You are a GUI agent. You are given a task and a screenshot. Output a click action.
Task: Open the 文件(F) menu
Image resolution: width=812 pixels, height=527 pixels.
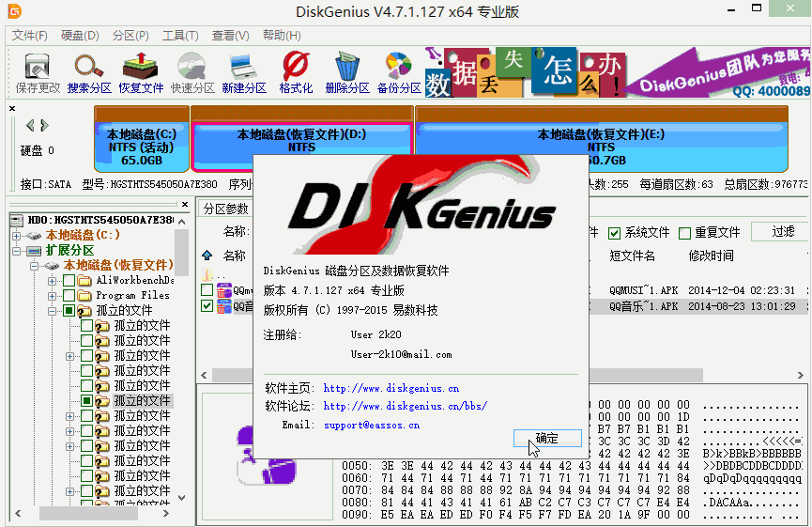pyautogui.click(x=29, y=36)
